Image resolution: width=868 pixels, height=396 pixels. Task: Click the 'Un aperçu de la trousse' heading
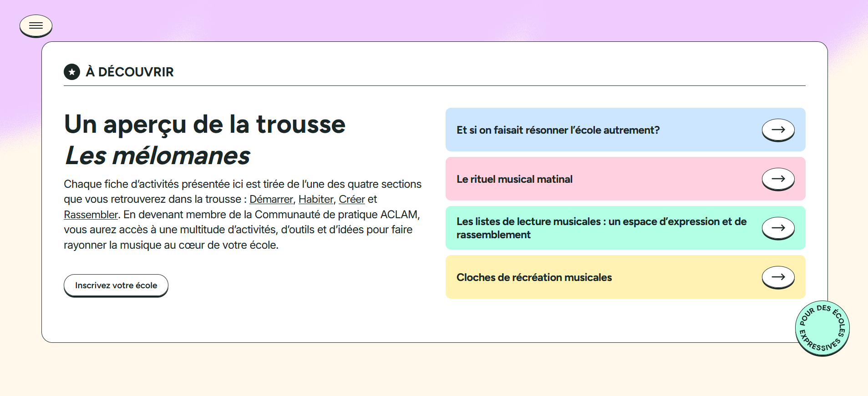(205, 124)
